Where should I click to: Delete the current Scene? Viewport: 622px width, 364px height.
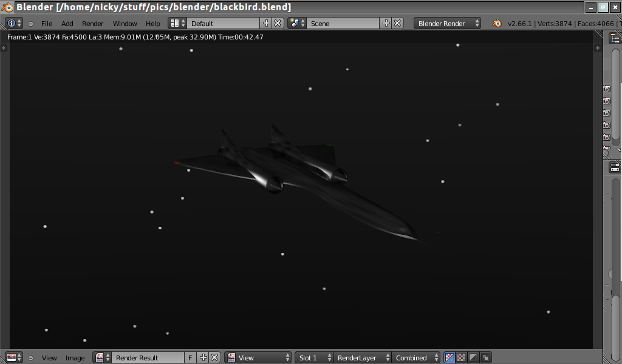(x=397, y=23)
